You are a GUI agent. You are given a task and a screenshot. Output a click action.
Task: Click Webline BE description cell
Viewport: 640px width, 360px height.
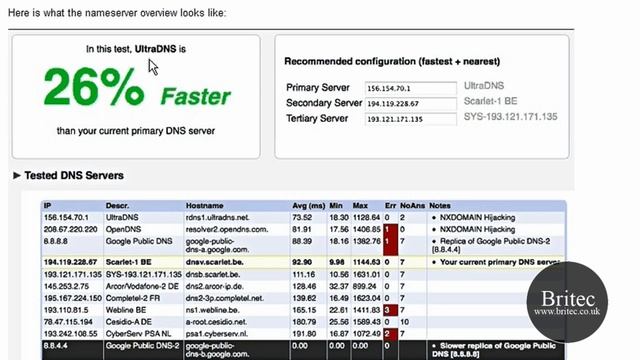pos(126,310)
